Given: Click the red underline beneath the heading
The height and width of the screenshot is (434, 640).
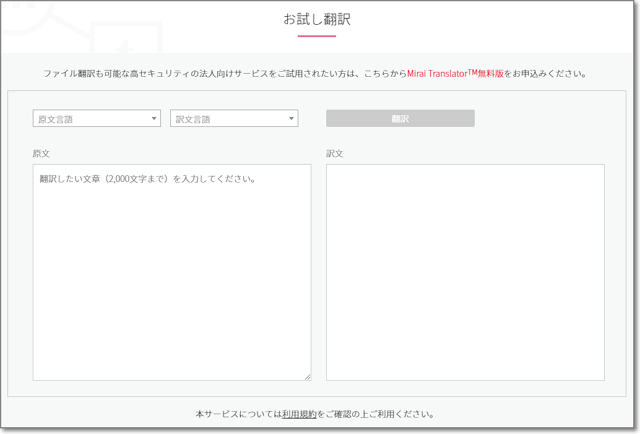Looking at the screenshot, I should (317, 36).
